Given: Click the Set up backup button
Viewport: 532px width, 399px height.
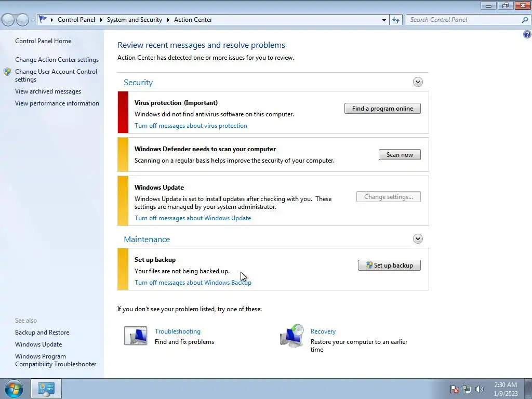Looking at the screenshot, I should pos(389,265).
